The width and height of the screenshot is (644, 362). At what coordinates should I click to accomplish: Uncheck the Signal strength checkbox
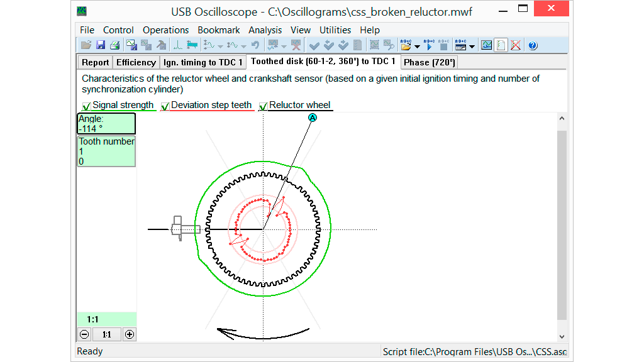click(86, 106)
